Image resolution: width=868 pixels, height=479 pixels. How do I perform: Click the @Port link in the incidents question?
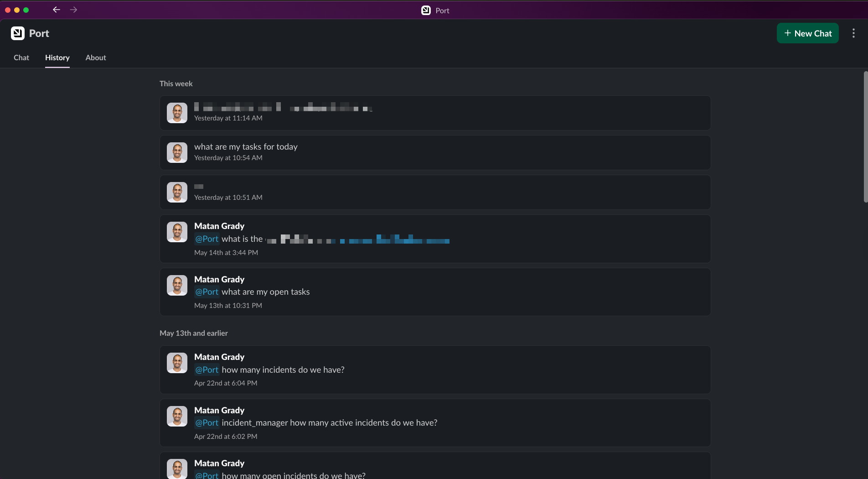[207, 370]
